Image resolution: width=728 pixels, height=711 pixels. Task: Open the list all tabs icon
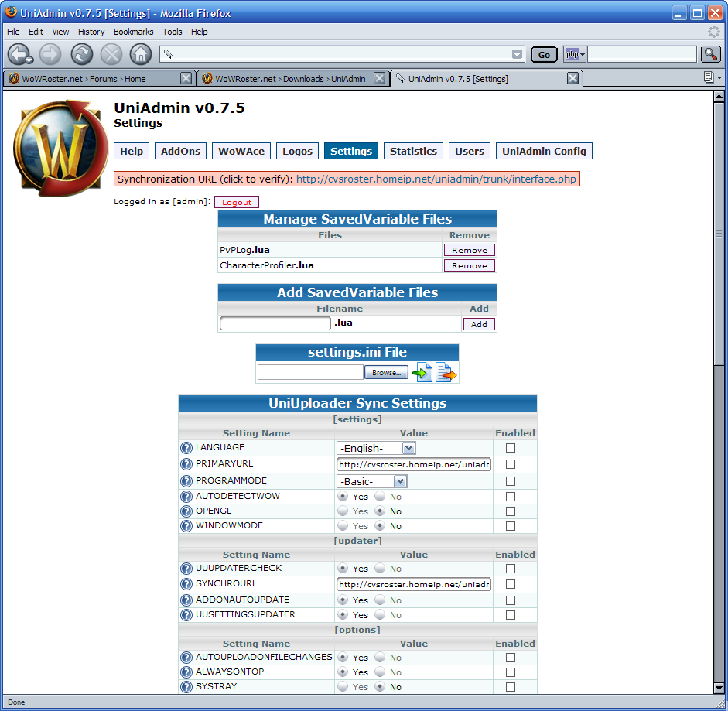(x=709, y=77)
